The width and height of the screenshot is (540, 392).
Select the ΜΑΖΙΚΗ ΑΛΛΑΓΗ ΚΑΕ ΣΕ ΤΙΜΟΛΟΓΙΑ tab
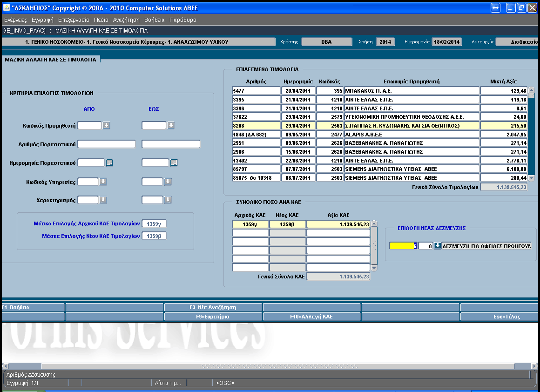(x=51, y=60)
